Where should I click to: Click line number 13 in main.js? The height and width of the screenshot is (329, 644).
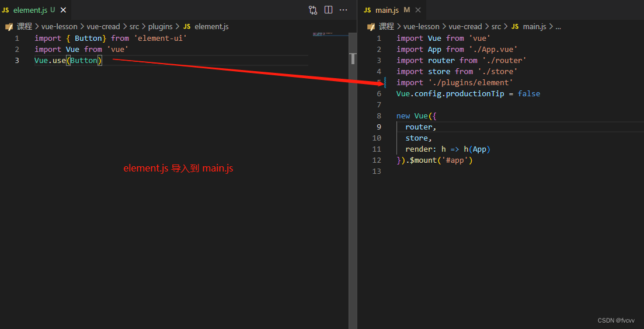pyautogui.click(x=377, y=171)
